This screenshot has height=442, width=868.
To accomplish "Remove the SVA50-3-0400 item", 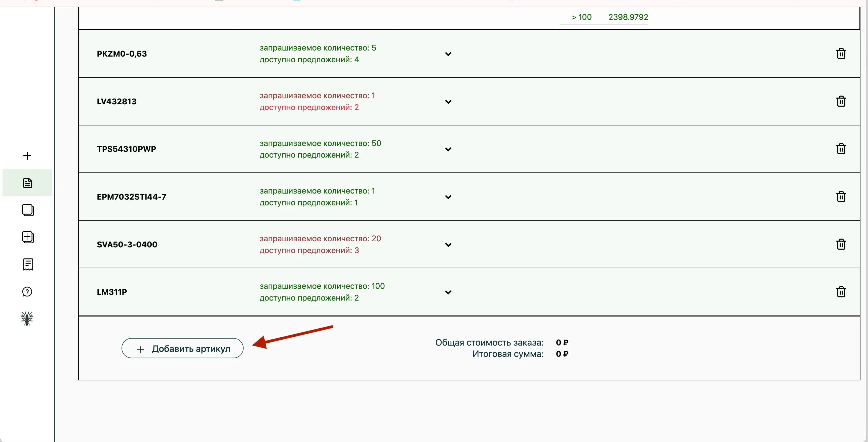I will 841,244.
